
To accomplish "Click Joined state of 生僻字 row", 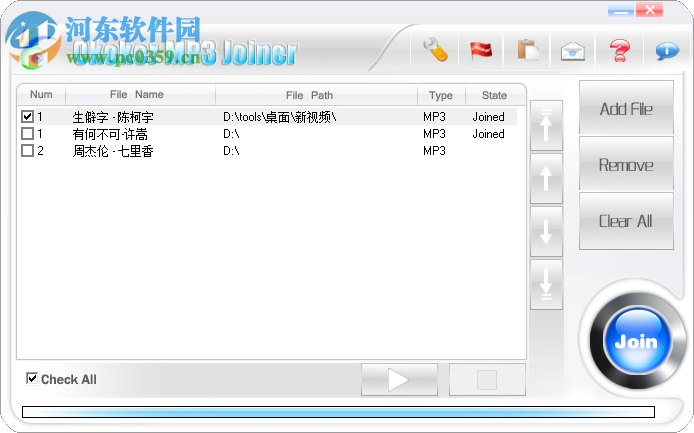I will [x=488, y=117].
